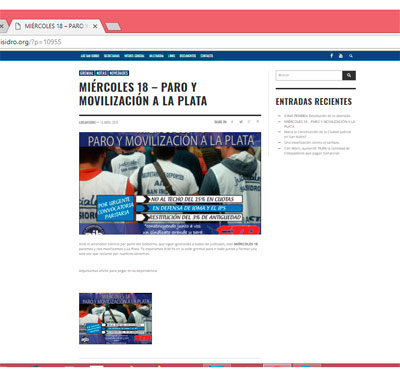
Task: Click the Novedades category tag
Action: click(x=119, y=73)
